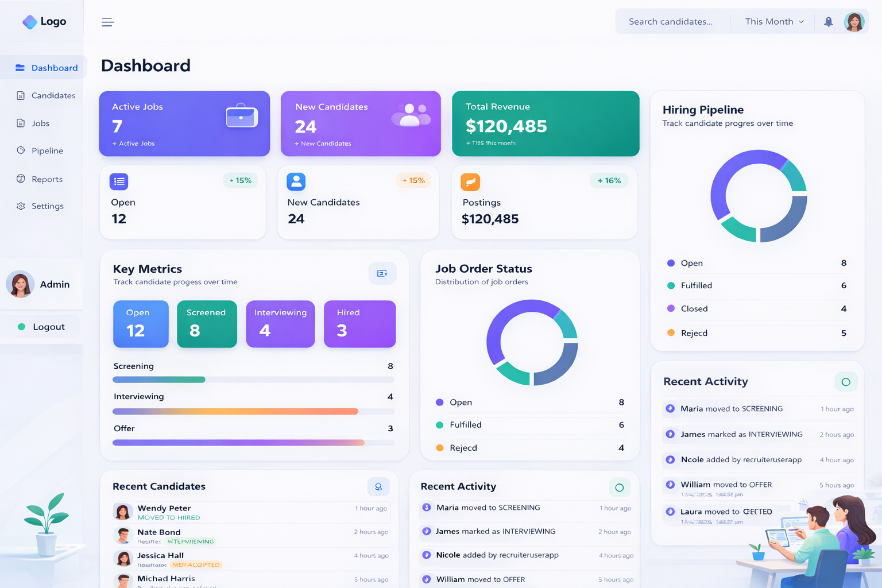Click the refresh circle in bottom Recent Activity
The image size is (882, 588).
pyautogui.click(x=619, y=488)
